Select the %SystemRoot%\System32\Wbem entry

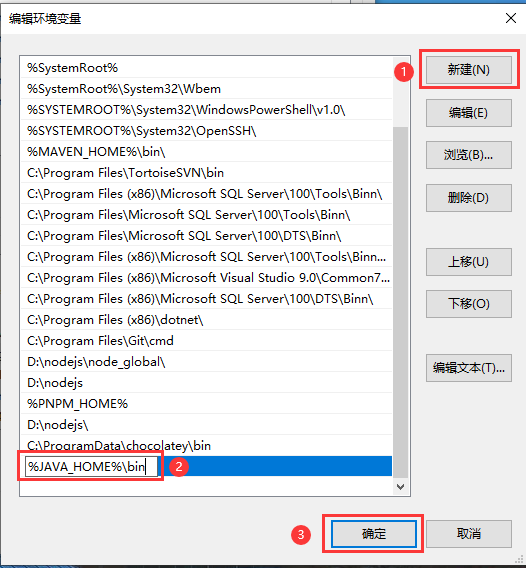[206, 89]
